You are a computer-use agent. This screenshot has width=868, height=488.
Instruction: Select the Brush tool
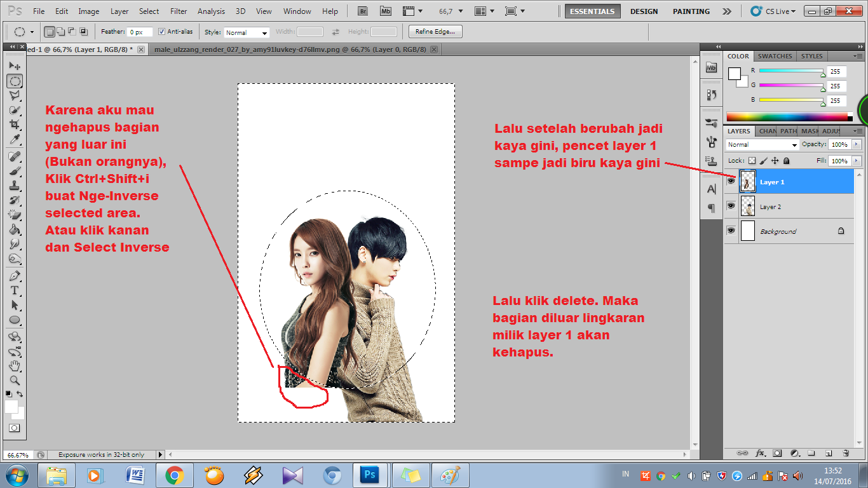tap(15, 171)
